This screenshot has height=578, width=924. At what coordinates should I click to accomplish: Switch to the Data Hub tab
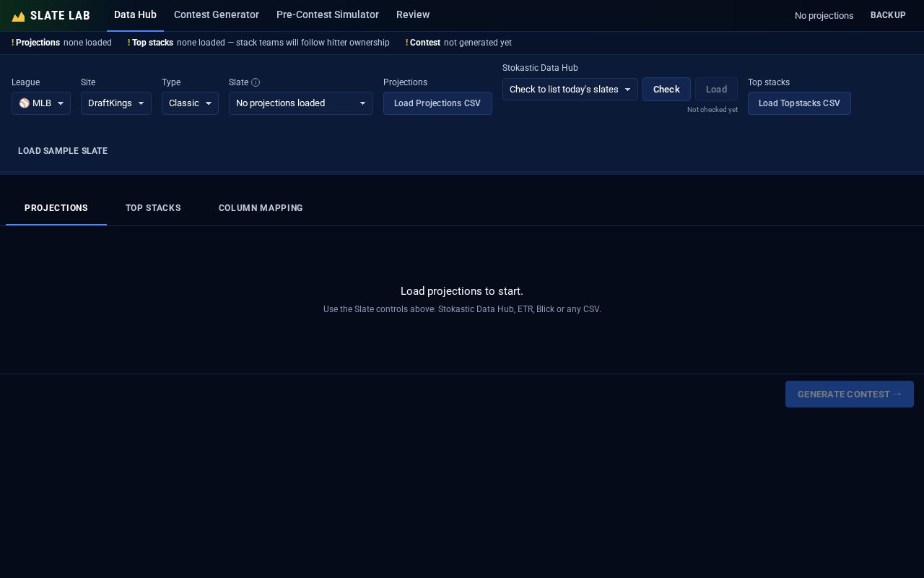tap(135, 14)
